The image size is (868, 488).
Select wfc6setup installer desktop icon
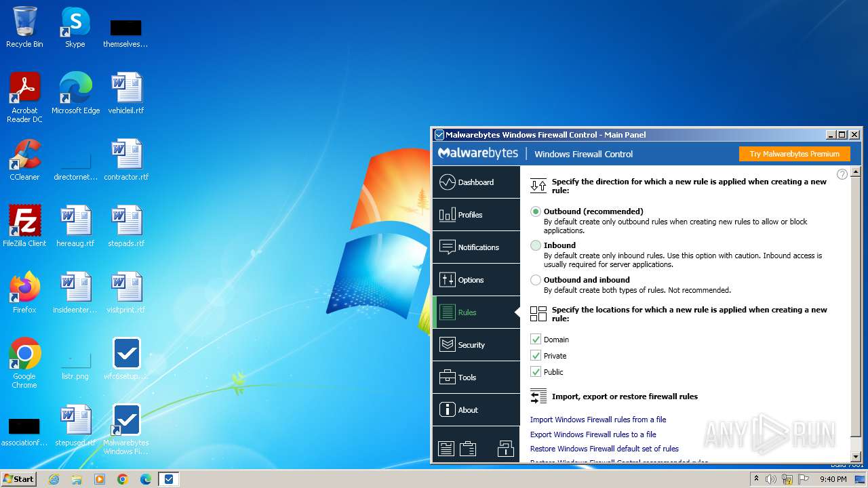click(126, 359)
